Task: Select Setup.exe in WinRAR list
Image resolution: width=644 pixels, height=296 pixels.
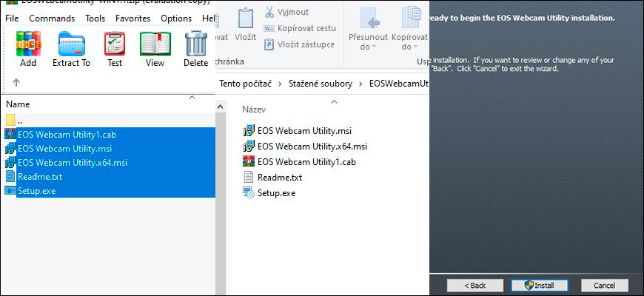Action: click(x=37, y=191)
